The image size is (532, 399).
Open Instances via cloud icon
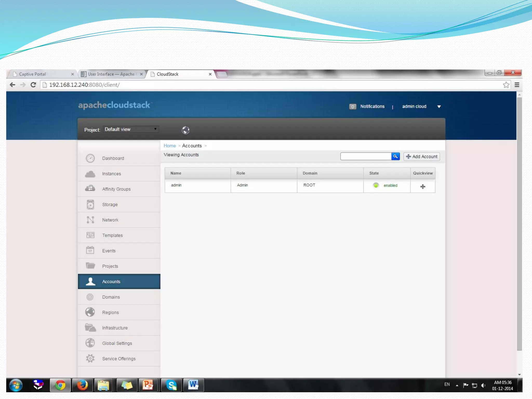click(x=90, y=174)
